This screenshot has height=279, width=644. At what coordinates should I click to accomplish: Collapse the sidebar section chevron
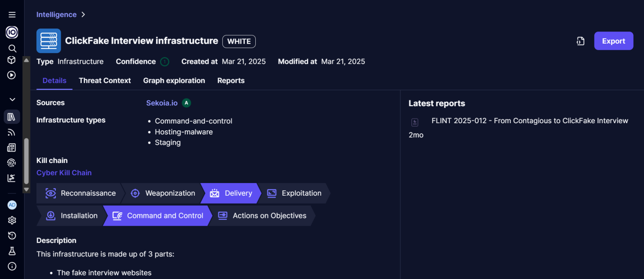pos(12,100)
